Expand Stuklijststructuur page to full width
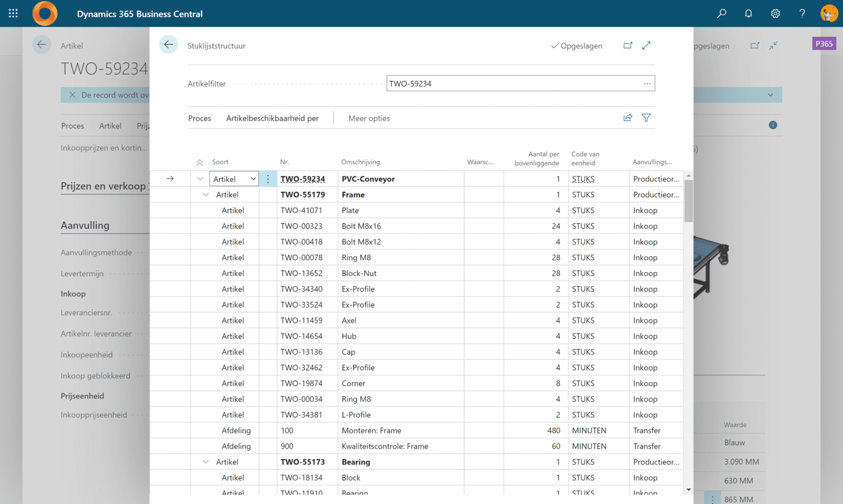 646,45
